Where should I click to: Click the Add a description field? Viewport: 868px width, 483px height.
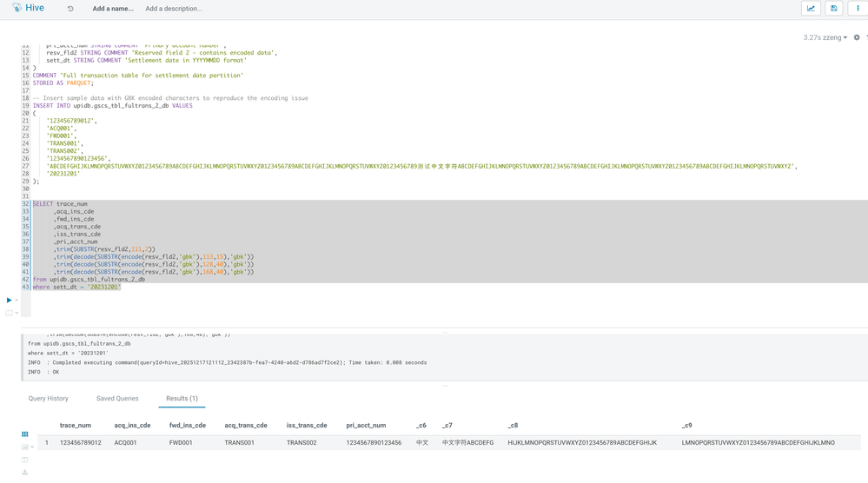click(174, 9)
